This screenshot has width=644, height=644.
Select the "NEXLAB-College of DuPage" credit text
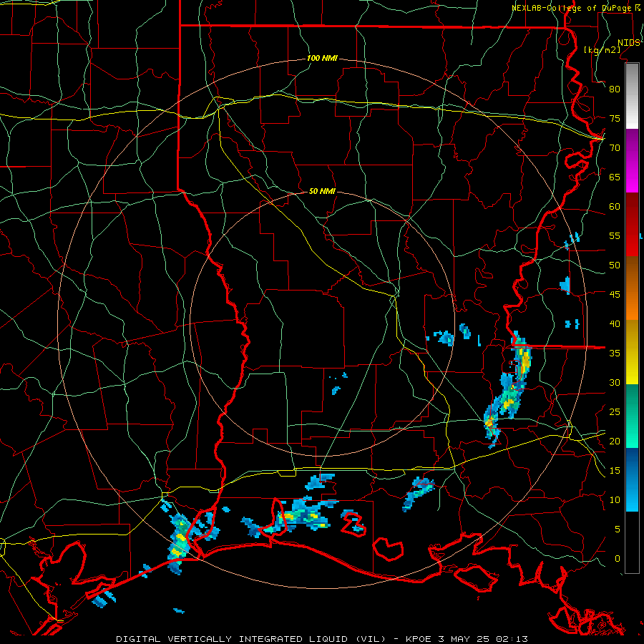[x=572, y=8]
